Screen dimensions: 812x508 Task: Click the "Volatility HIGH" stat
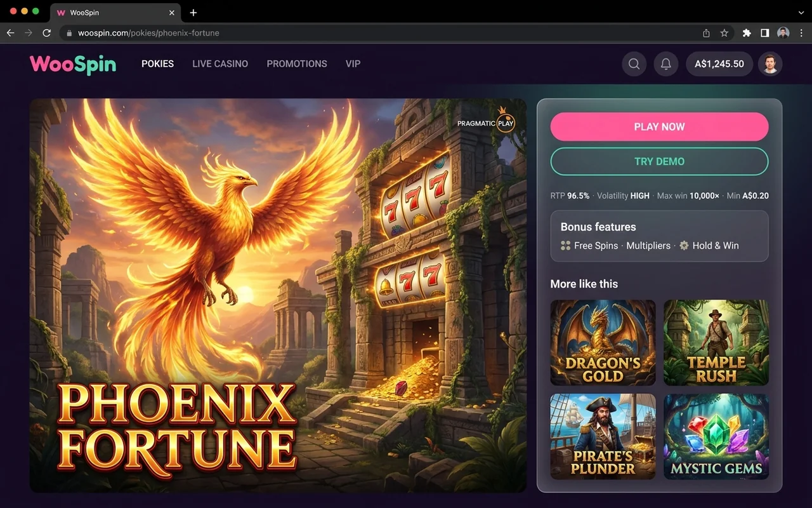(x=623, y=196)
